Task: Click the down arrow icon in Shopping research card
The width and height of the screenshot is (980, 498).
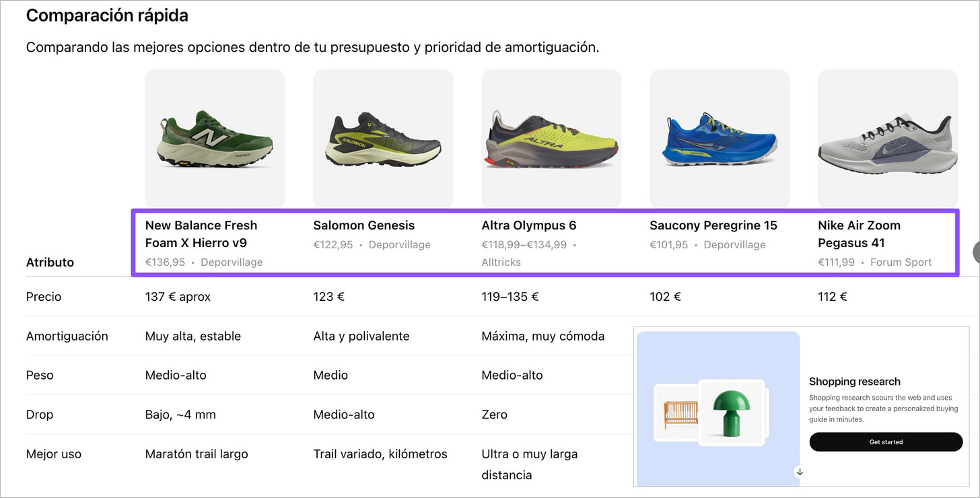Action: click(x=800, y=472)
